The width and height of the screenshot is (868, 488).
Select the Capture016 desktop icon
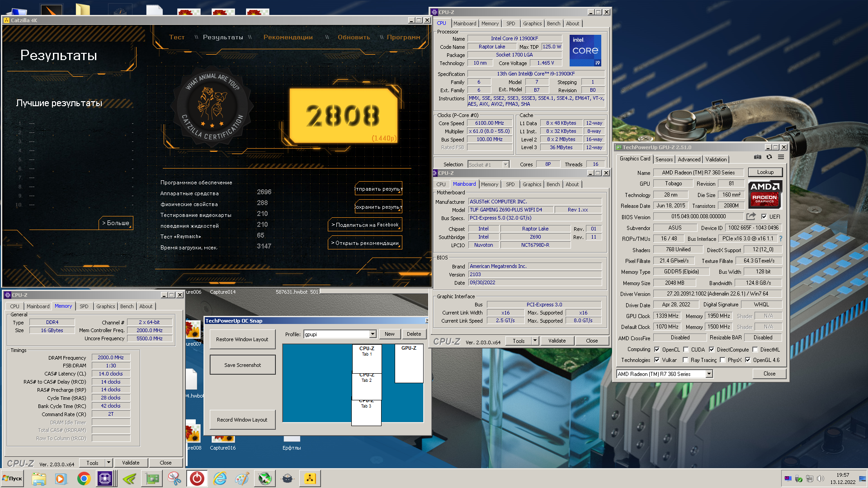pyautogui.click(x=223, y=443)
